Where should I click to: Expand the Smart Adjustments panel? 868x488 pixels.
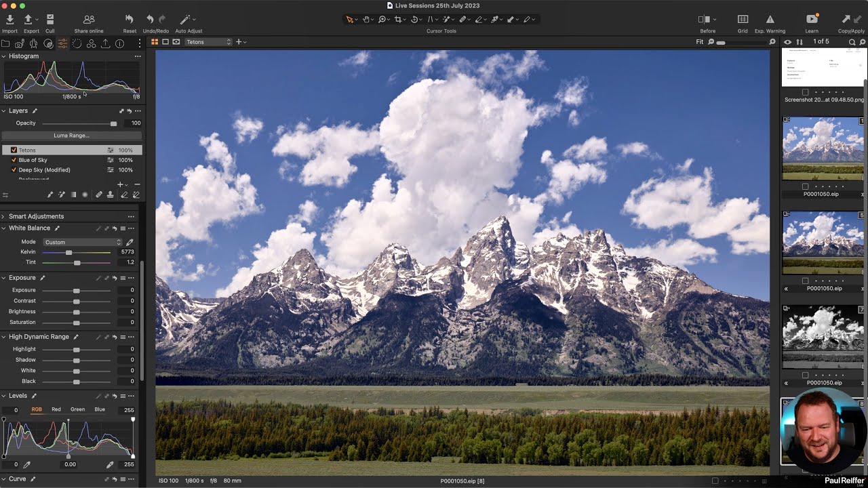(x=4, y=216)
